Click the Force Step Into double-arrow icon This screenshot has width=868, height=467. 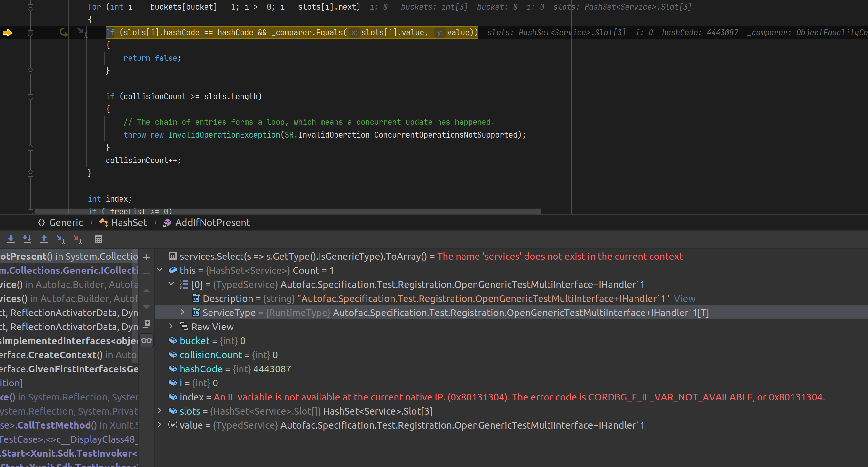click(x=28, y=239)
